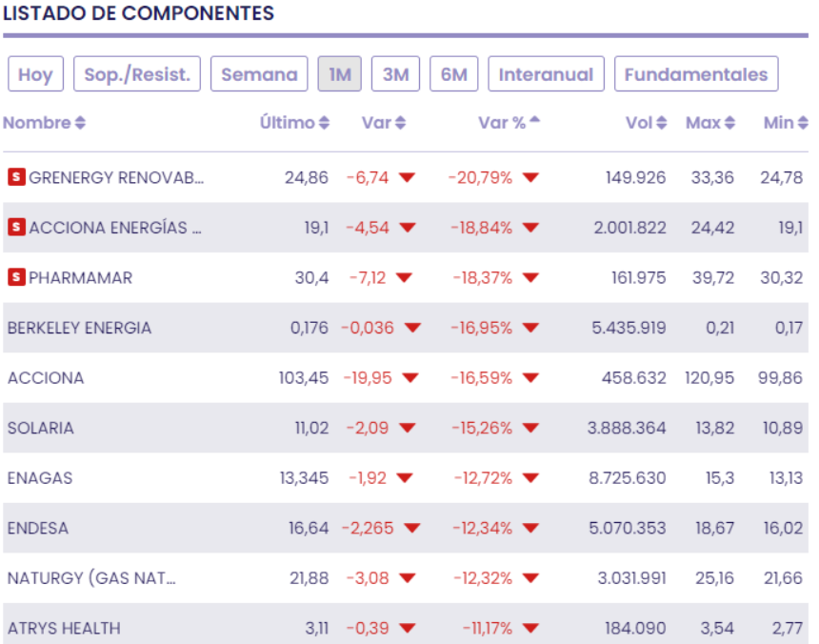
Task: Click the red S badge beside PHARMAMAR
Action: [x=16, y=277]
